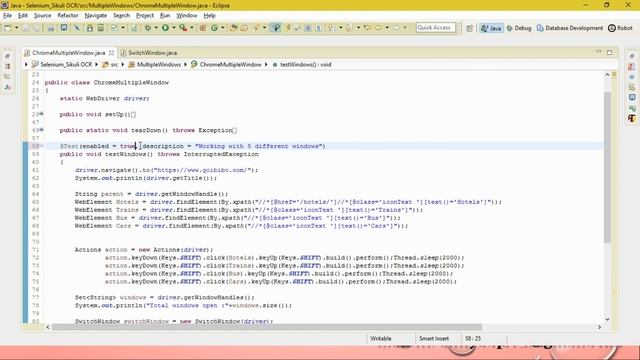Toggle Mark Occurrences highlighted icon

click(276, 28)
